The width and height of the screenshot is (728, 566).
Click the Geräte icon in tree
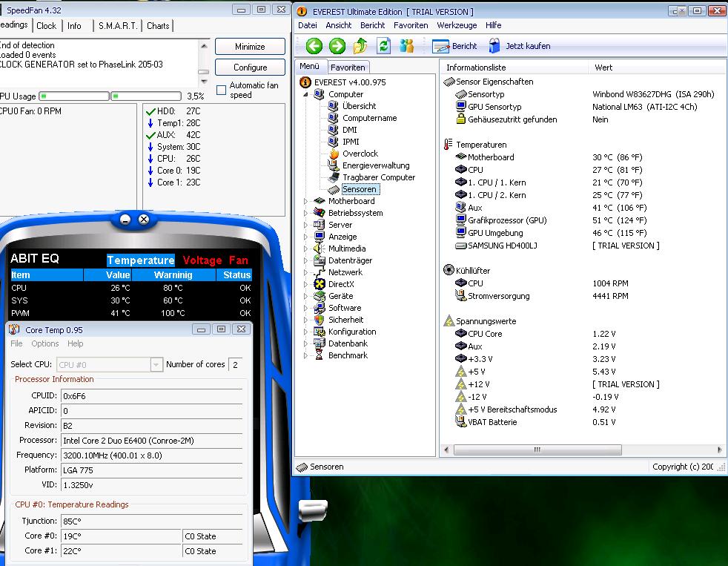pos(319,296)
